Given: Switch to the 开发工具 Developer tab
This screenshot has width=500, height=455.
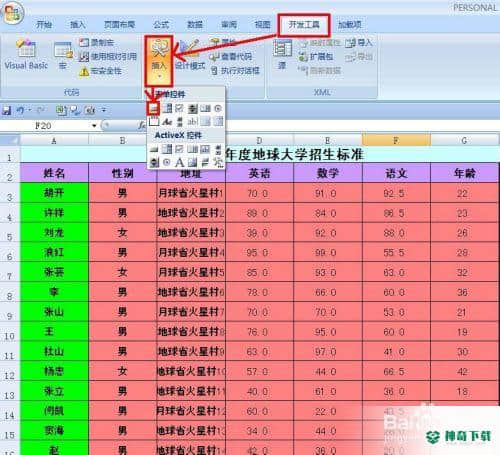Looking at the screenshot, I should pos(304,25).
